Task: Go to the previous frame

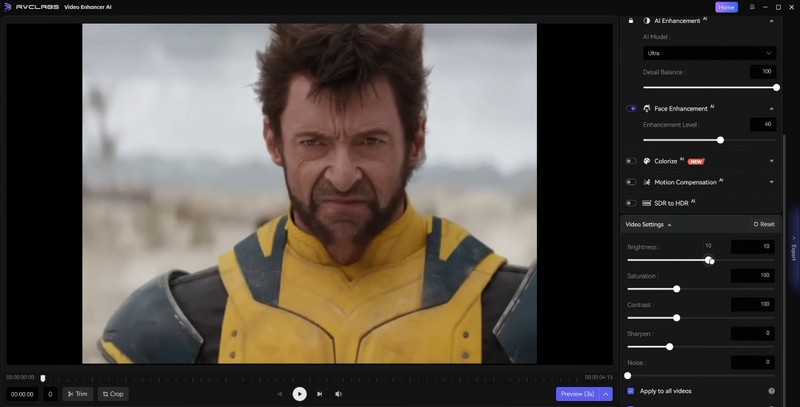Action: (279, 394)
